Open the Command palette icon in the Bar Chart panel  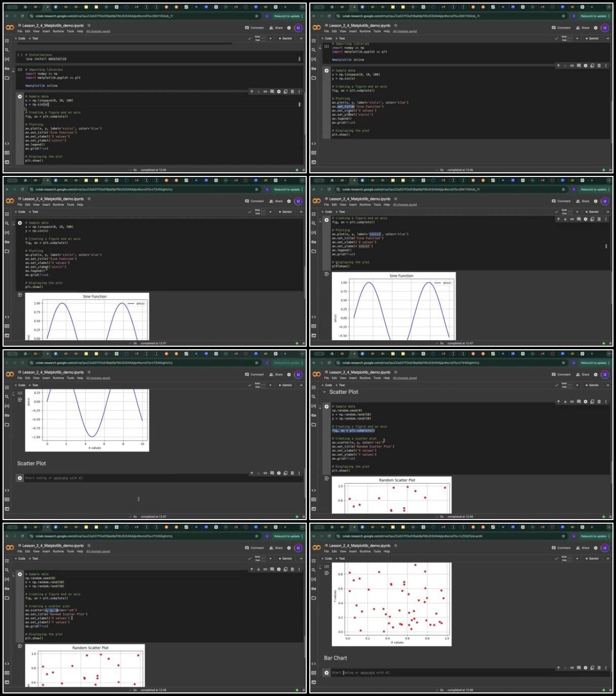pos(314,673)
